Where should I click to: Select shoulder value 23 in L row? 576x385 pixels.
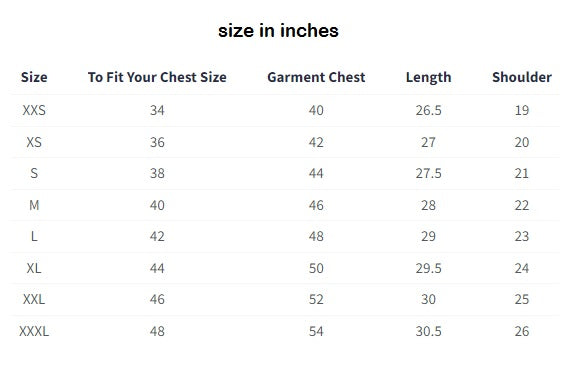[522, 236]
